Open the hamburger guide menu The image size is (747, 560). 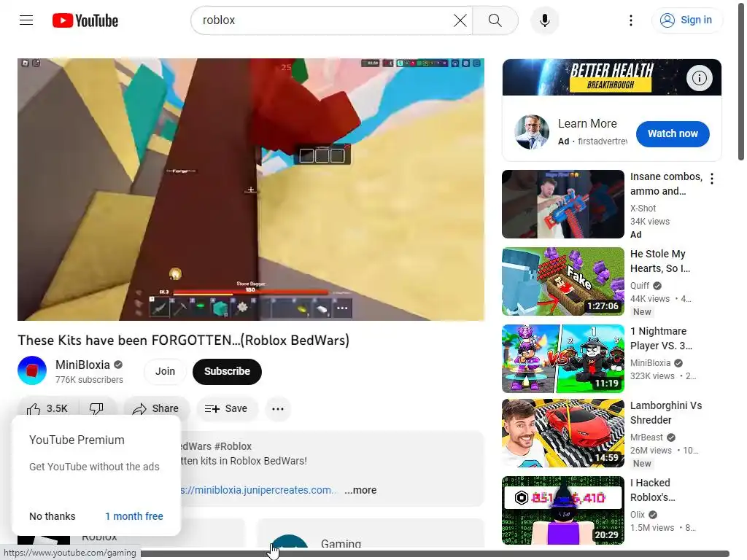[26, 20]
